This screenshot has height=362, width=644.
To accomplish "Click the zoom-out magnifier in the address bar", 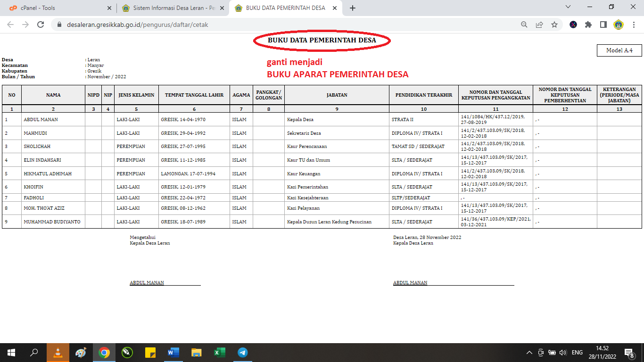I will tap(524, 24).
